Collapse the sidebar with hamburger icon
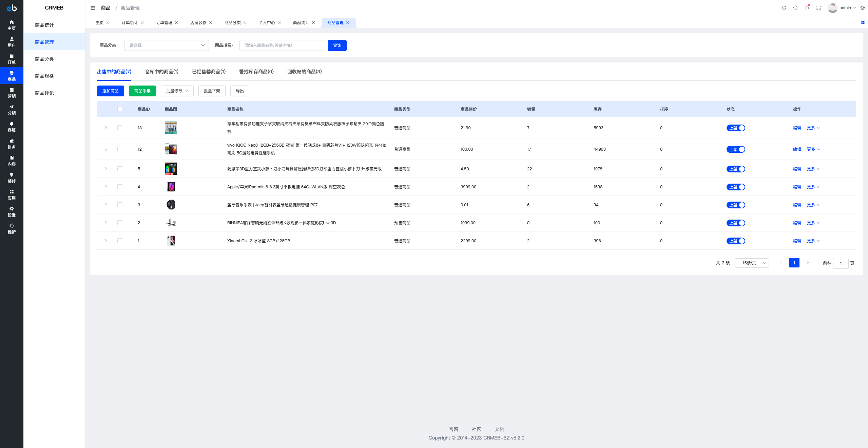The height and width of the screenshot is (448, 868). 93,8
